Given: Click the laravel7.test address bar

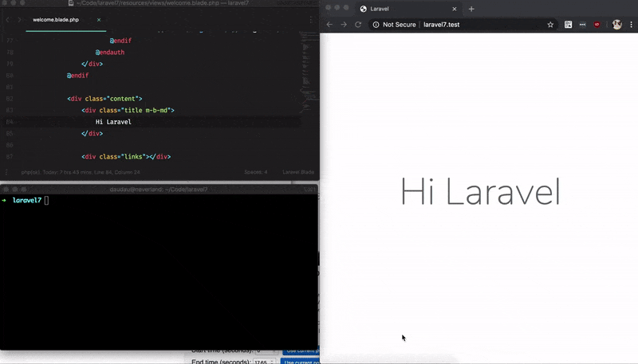Looking at the screenshot, I should 462,25.
